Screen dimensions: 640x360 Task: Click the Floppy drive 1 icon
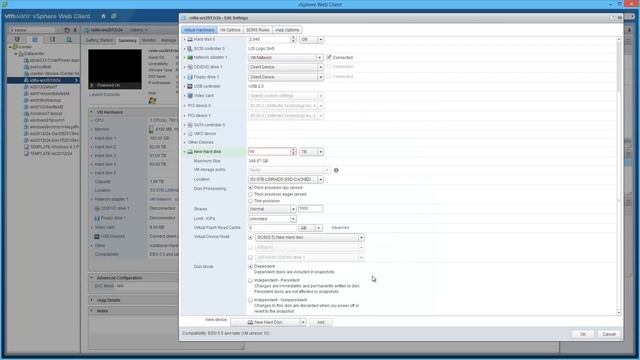[x=190, y=77]
